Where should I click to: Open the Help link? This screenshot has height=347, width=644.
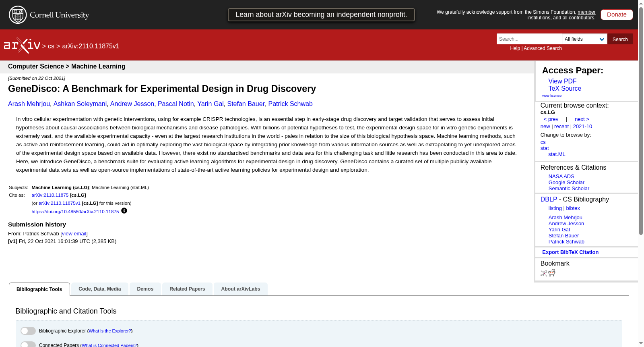[515, 48]
